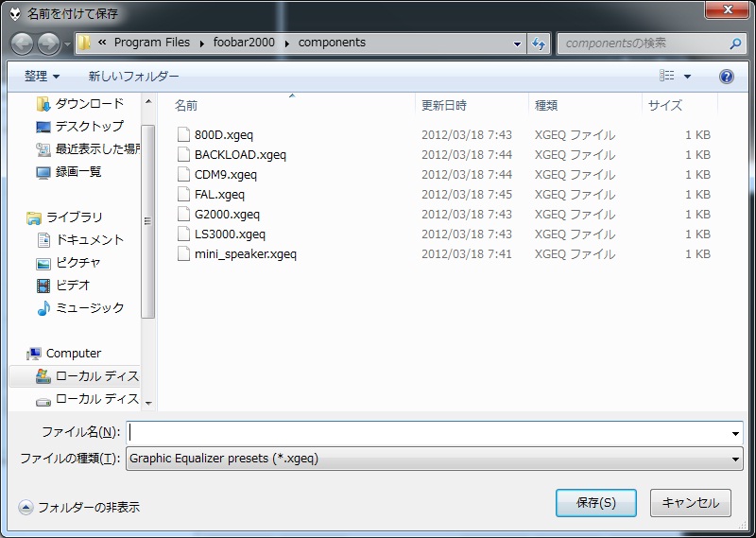Open 最近表示した場所 in the navigation pane
This screenshot has height=538, width=756.
88,149
